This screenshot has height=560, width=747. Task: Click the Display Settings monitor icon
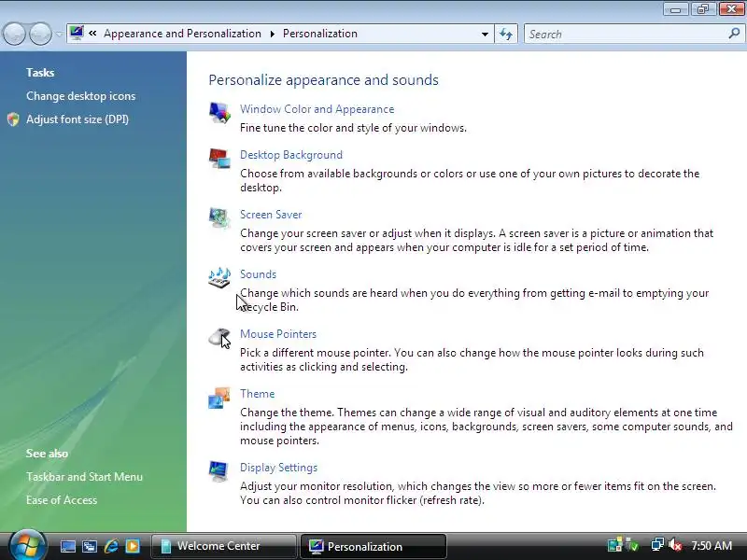(x=218, y=471)
